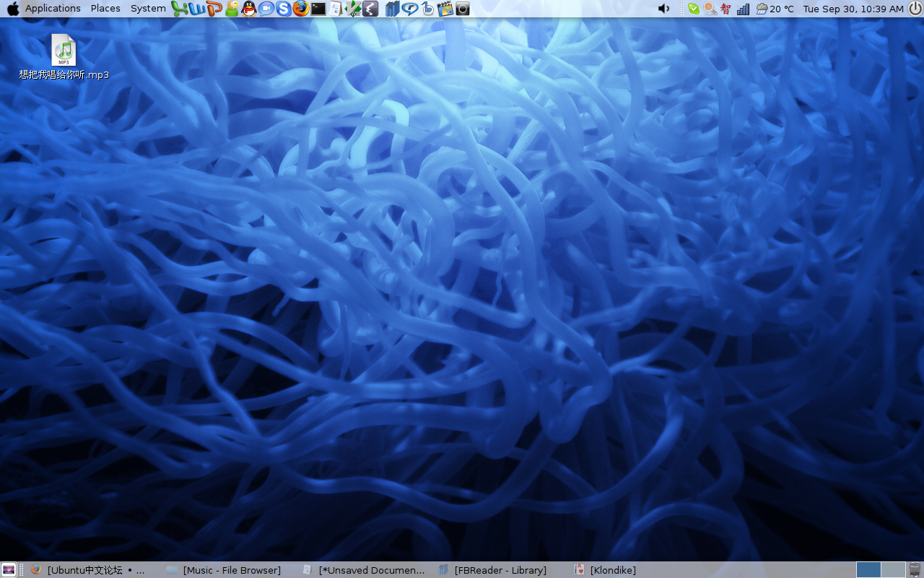Open the Applications menu
Screen dimensions: 924x578
tap(53, 9)
